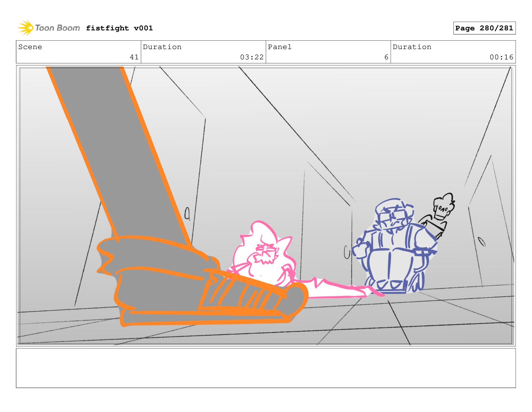
Task: Select panel duration value '00:16'
Action: 501,57
